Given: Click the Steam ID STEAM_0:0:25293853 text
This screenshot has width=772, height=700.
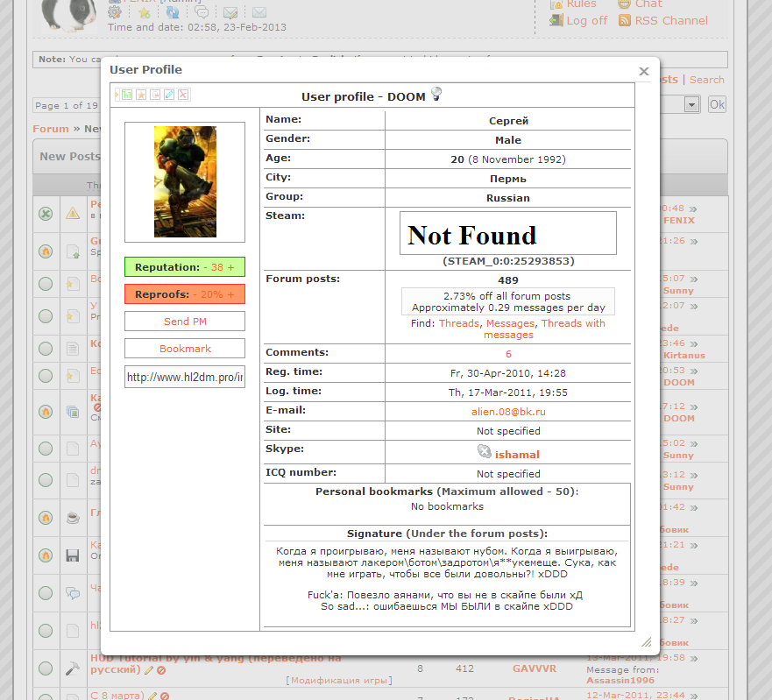Looking at the screenshot, I should tap(508, 261).
